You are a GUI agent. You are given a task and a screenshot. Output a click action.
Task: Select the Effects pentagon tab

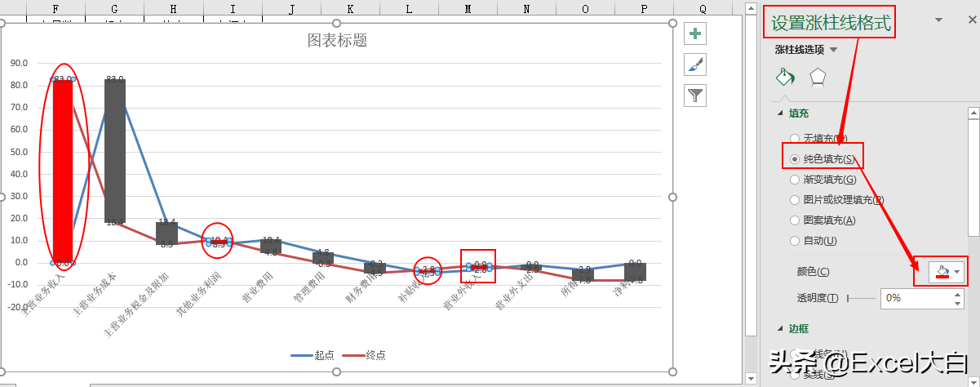[x=818, y=78]
